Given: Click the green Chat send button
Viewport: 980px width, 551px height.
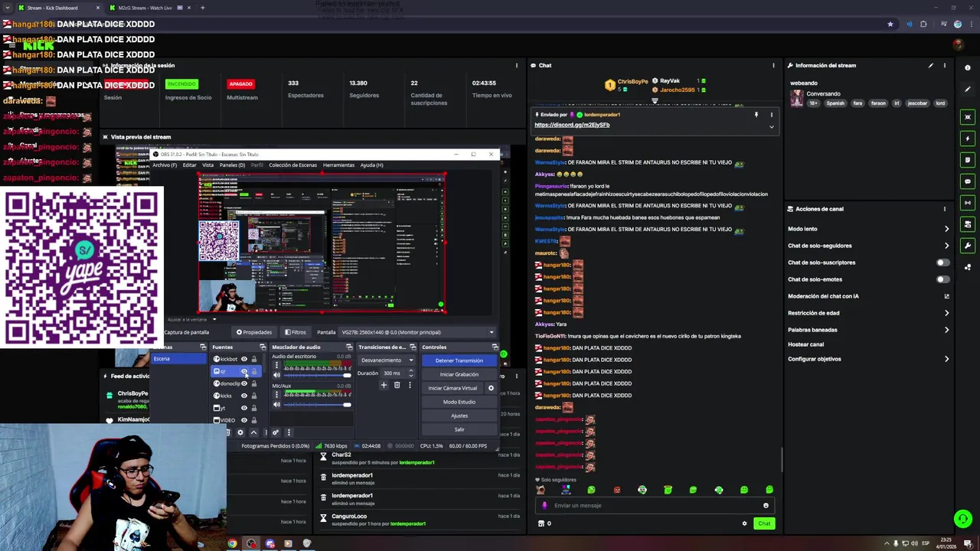Looking at the screenshot, I should 764,523.
